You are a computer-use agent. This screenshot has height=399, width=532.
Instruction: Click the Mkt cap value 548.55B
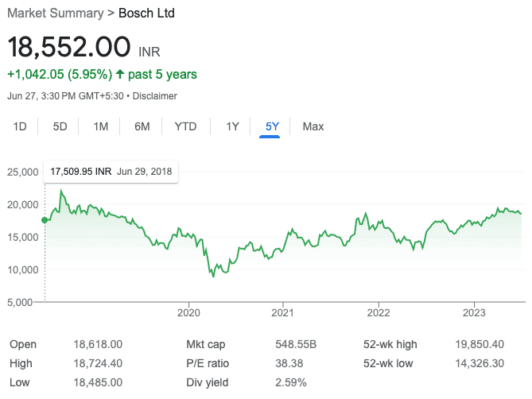click(x=296, y=344)
